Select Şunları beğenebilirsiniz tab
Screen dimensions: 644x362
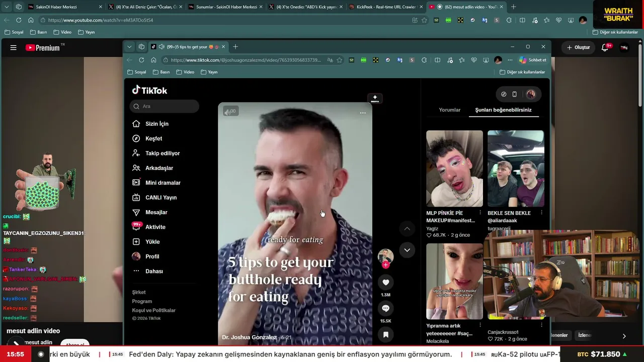pos(504,110)
